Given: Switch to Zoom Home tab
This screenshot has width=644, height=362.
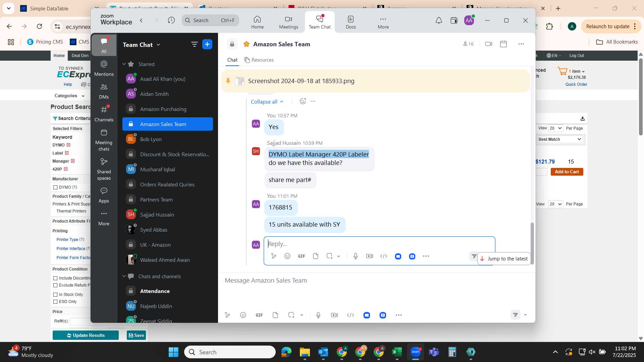Looking at the screenshot, I should pos(257,22).
